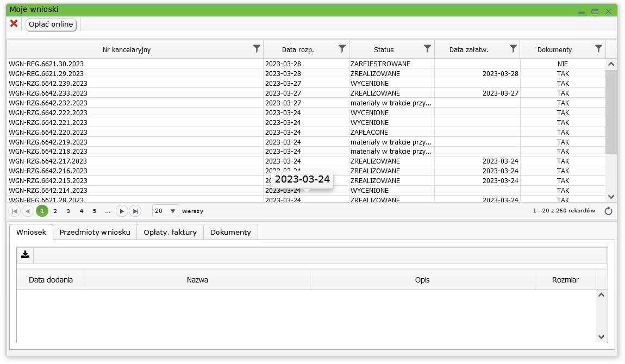The height and width of the screenshot is (364, 625).
Task: Select the Dokumenty tab
Action: click(x=230, y=232)
